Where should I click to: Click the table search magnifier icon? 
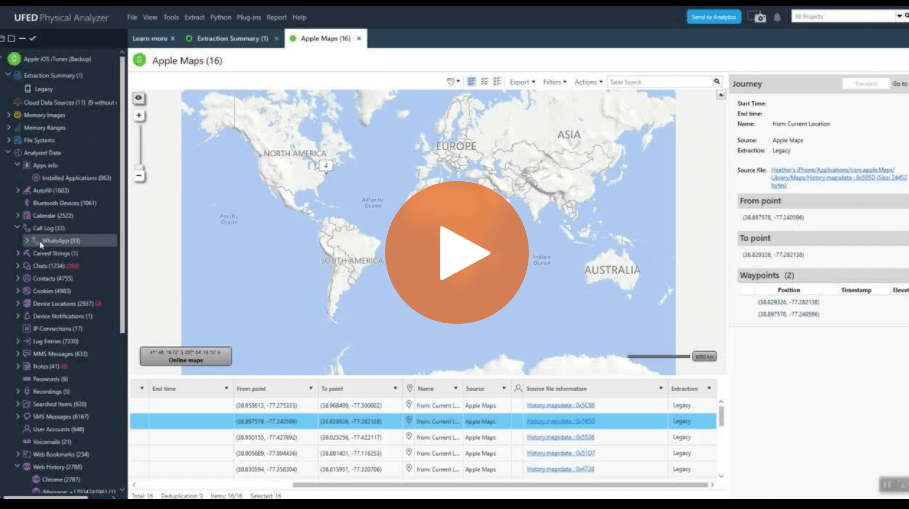click(717, 82)
